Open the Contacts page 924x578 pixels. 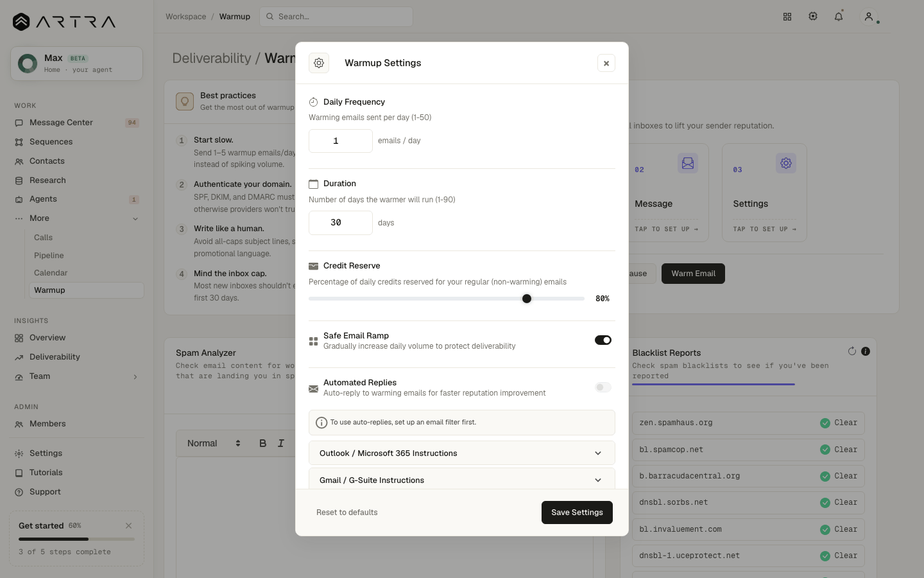click(77, 161)
